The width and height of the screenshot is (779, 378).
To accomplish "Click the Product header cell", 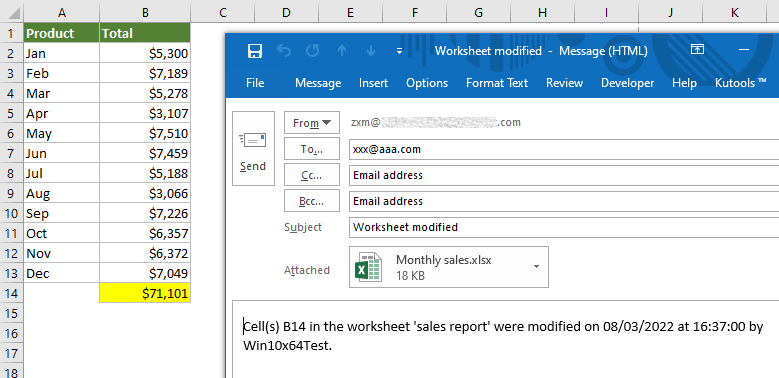I will pyautogui.click(x=62, y=33).
